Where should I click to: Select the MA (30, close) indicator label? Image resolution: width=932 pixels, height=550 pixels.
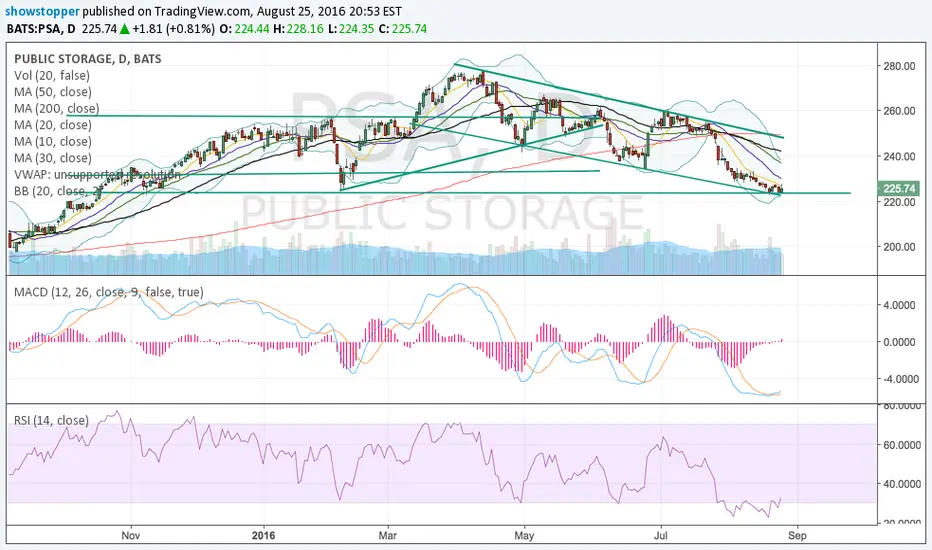[53, 158]
